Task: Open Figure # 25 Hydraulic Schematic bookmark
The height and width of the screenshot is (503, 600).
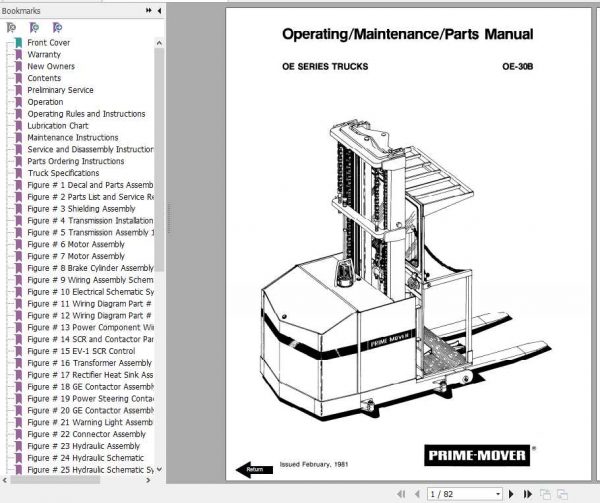Action: pos(90,470)
